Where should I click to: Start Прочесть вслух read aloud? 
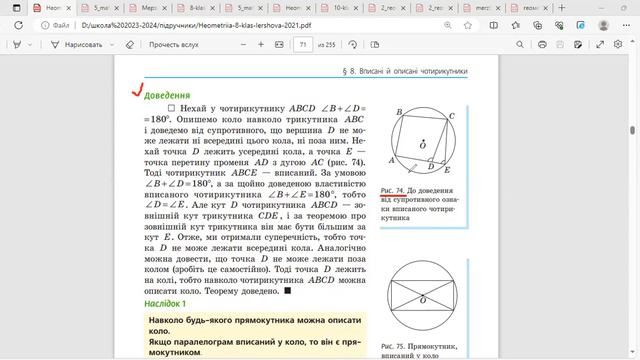tap(173, 44)
